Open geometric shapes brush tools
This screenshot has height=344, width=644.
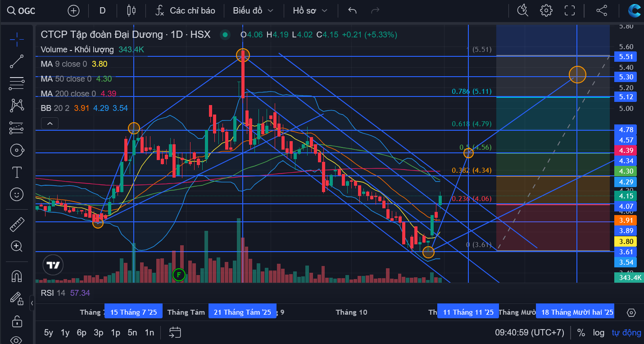pyautogui.click(x=17, y=150)
